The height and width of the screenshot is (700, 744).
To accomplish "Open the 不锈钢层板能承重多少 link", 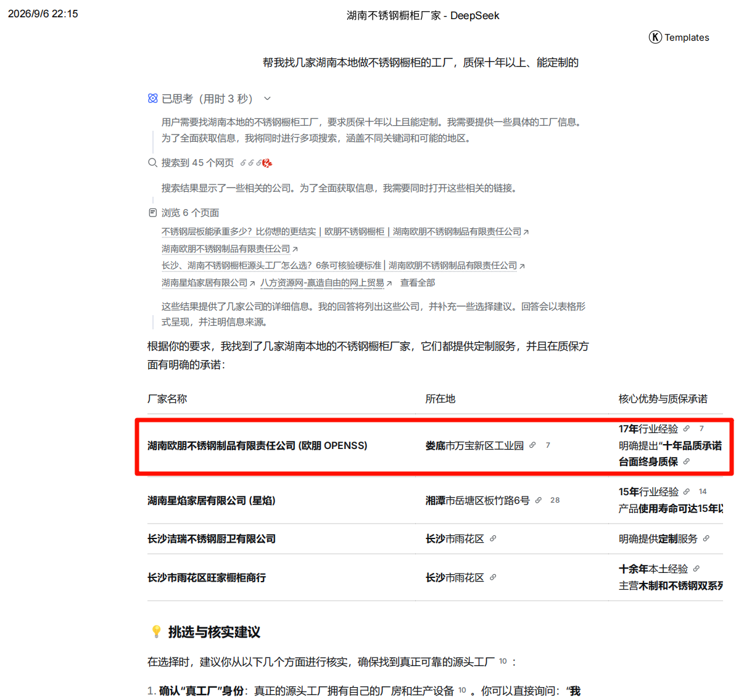I will 341,231.
